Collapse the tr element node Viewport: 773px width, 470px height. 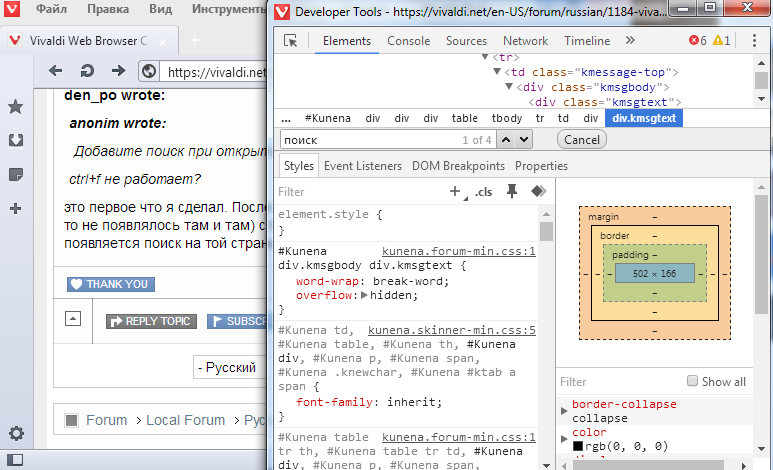pos(485,57)
